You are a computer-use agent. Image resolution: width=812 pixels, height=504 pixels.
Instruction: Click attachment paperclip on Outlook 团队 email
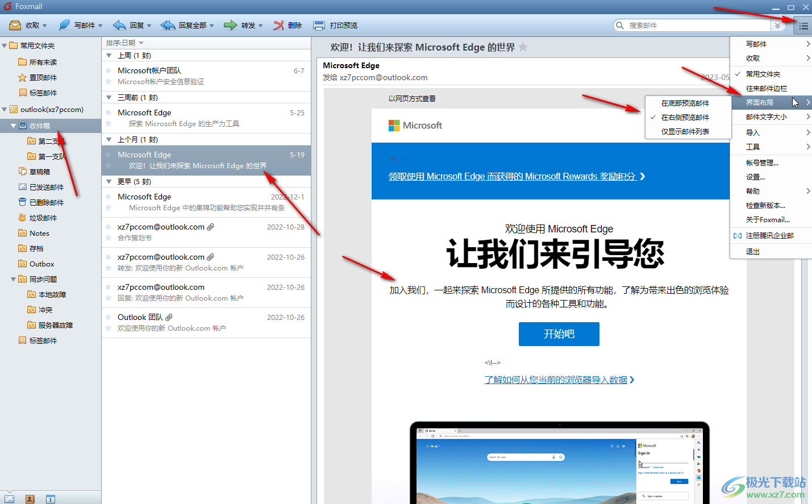pos(169,317)
